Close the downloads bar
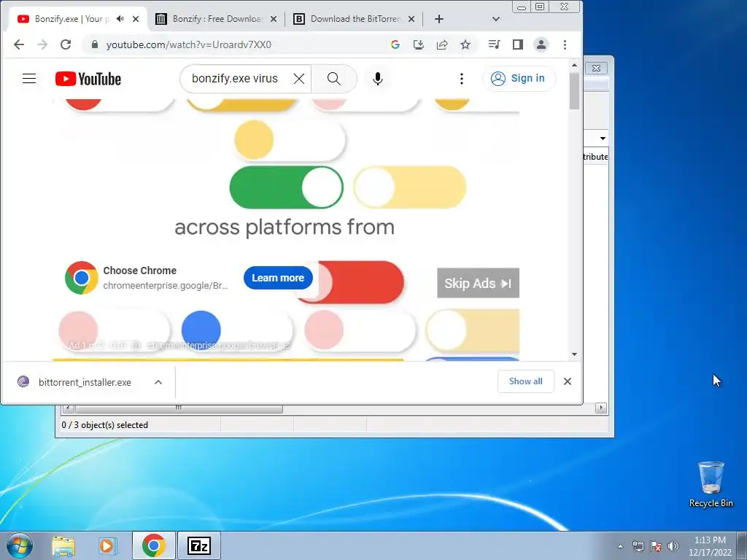The height and width of the screenshot is (560, 747). click(568, 381)
